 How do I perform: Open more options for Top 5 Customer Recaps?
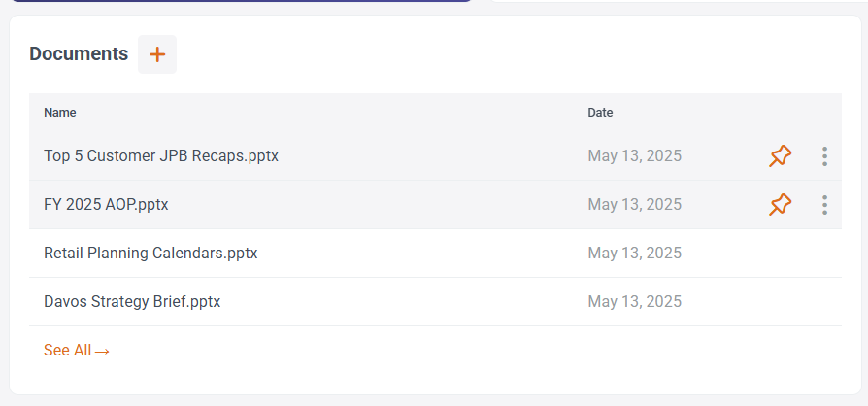point(824,156)
